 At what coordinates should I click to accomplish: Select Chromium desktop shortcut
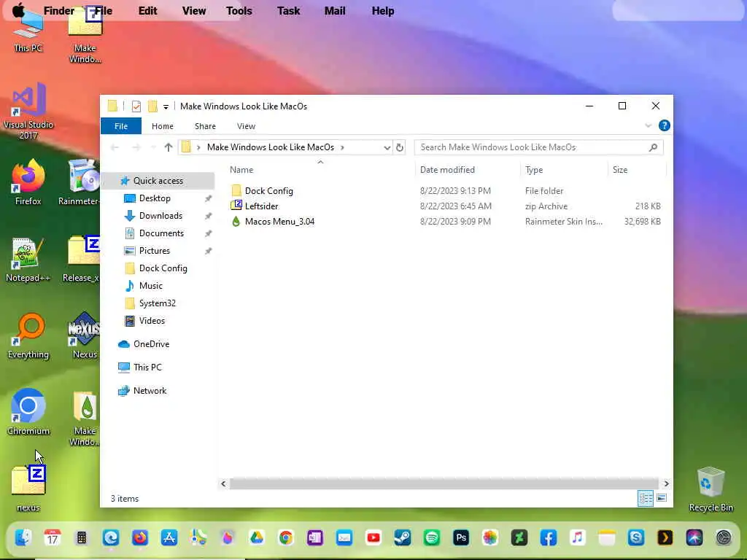[x=28, y=412]
